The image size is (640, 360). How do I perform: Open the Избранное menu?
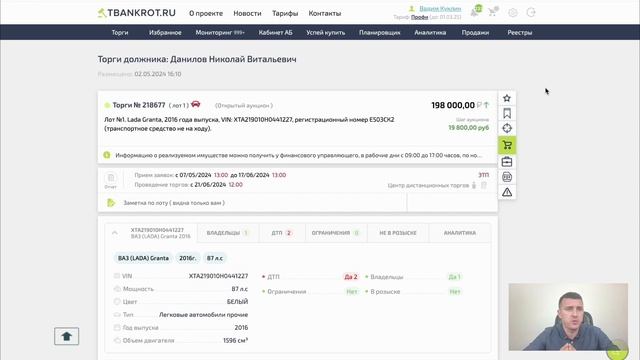coord(165,32)
